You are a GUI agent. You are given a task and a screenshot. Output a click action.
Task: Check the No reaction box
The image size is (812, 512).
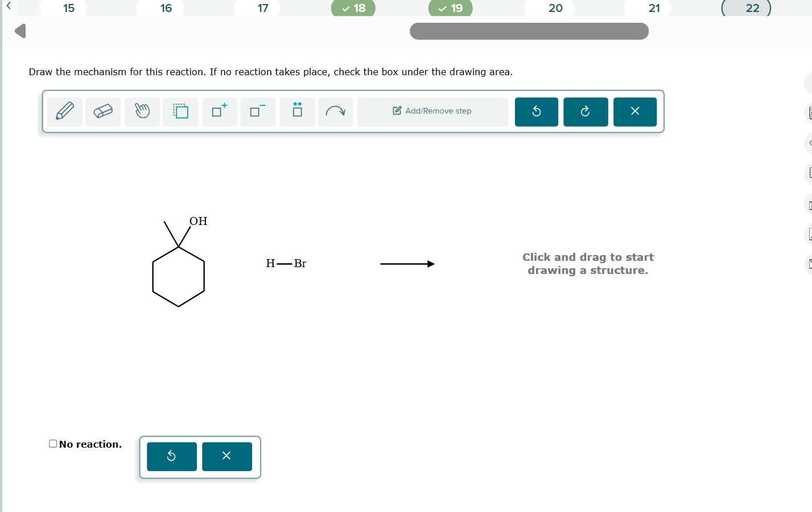pos(53,444)
